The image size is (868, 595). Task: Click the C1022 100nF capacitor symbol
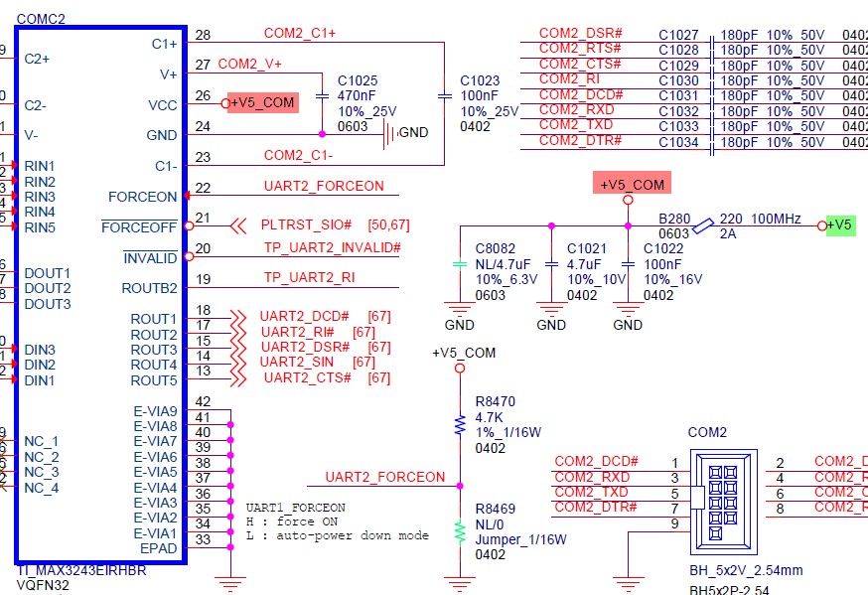pyautogui.click(x=628, y=264)
